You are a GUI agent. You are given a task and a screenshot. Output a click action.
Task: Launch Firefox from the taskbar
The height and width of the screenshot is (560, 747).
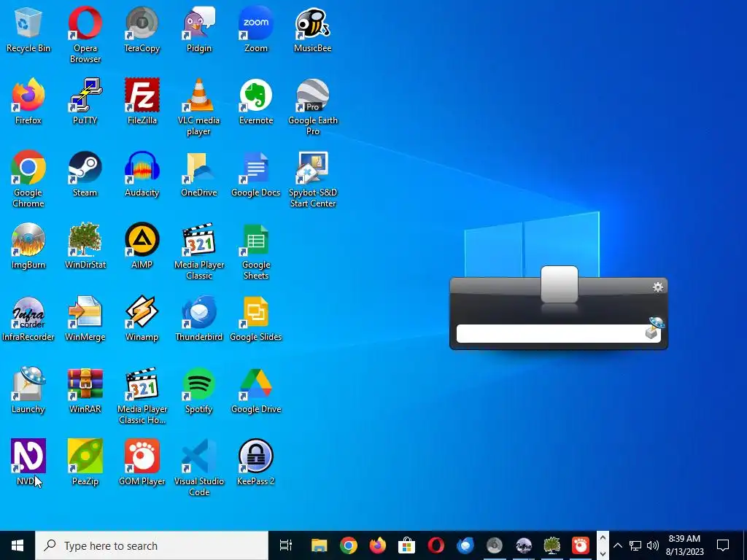[x=377, y=545]
